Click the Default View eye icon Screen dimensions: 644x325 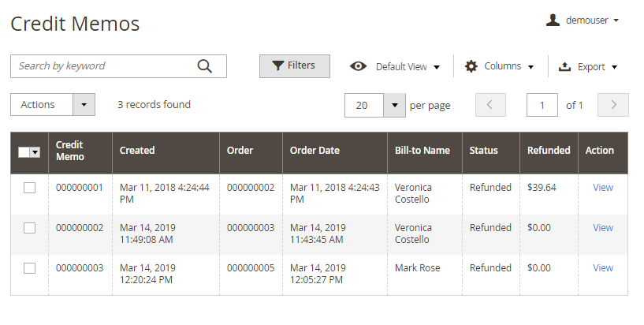coord(359,66)
